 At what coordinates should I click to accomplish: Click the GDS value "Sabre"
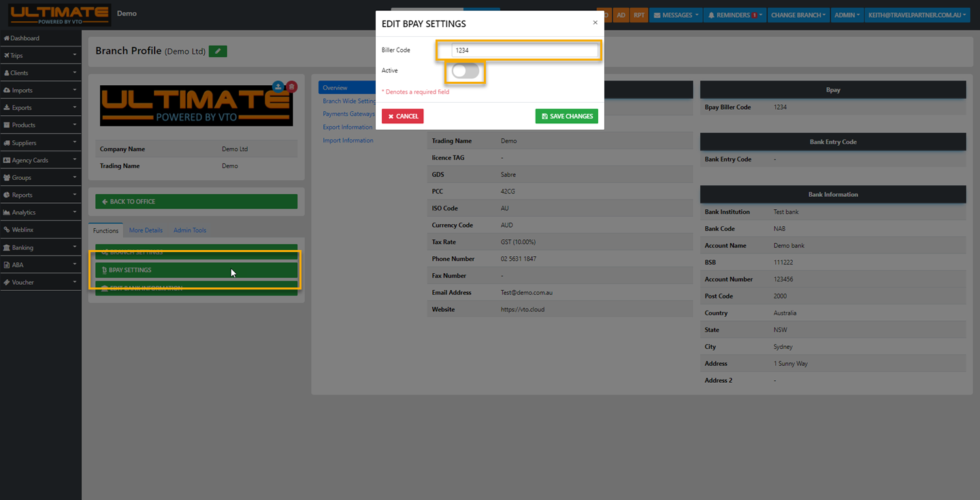[x=508, y=174]
